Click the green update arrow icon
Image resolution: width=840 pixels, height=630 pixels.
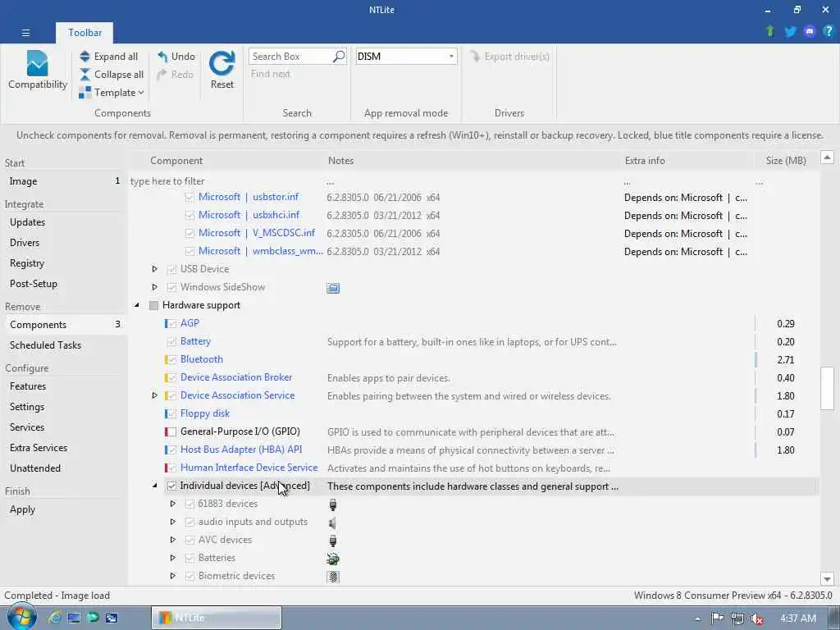coord(770,31)
